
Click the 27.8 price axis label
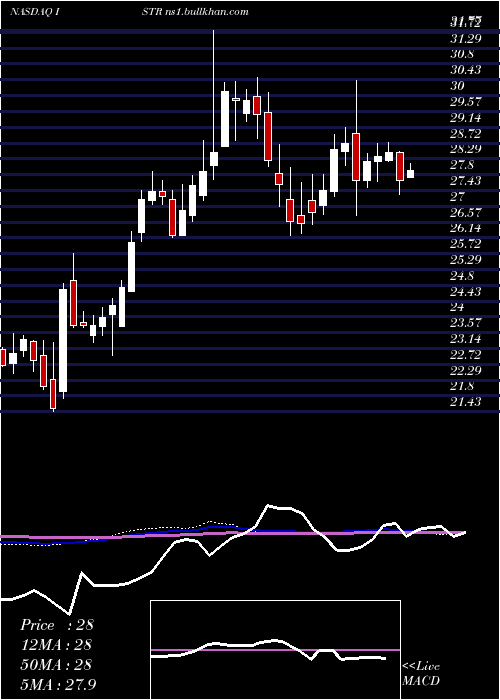(x=463, y=165)
